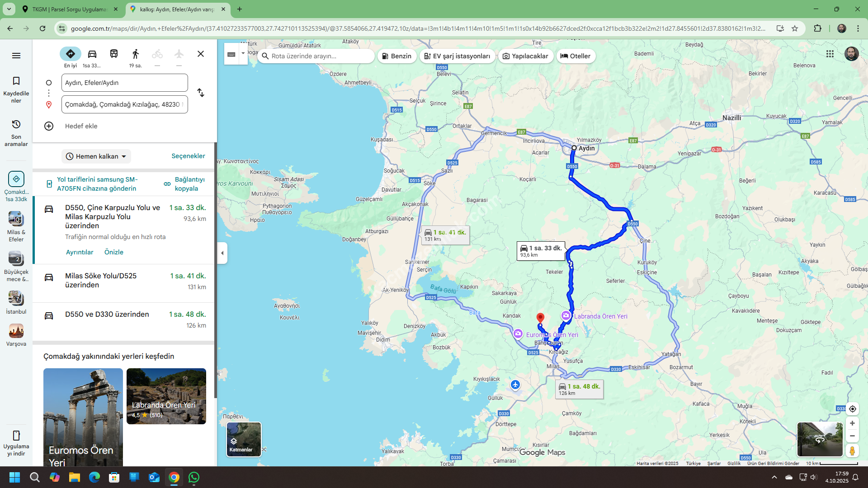Center map on my location
The image size is (868, 488).
click(x=852, y=409)
